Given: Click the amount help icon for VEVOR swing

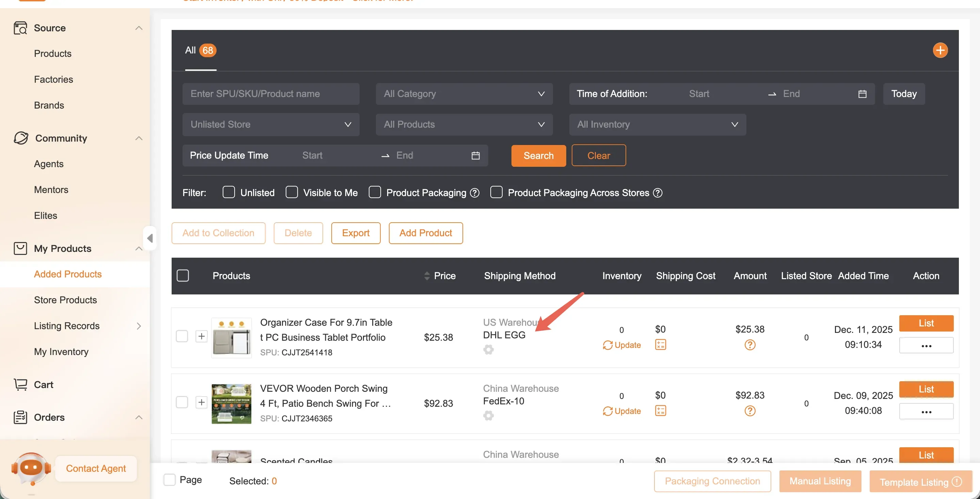Looking at the screenshot, I should tap(749, 411).
